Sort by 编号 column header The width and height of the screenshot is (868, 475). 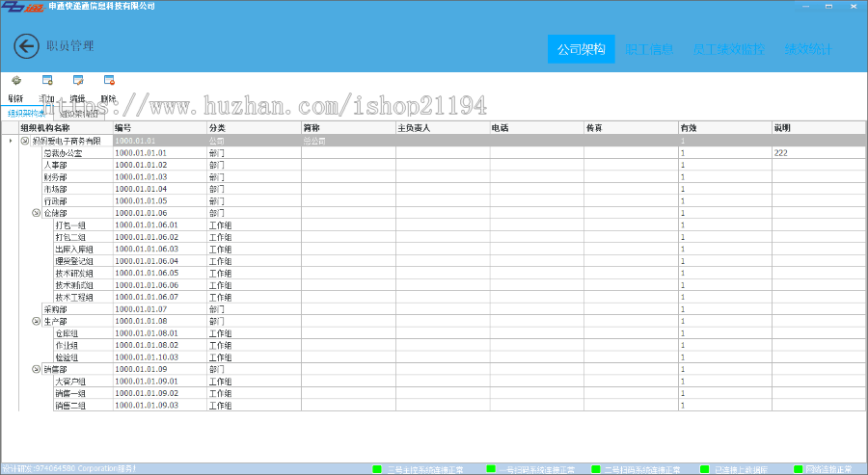[160, 128]
